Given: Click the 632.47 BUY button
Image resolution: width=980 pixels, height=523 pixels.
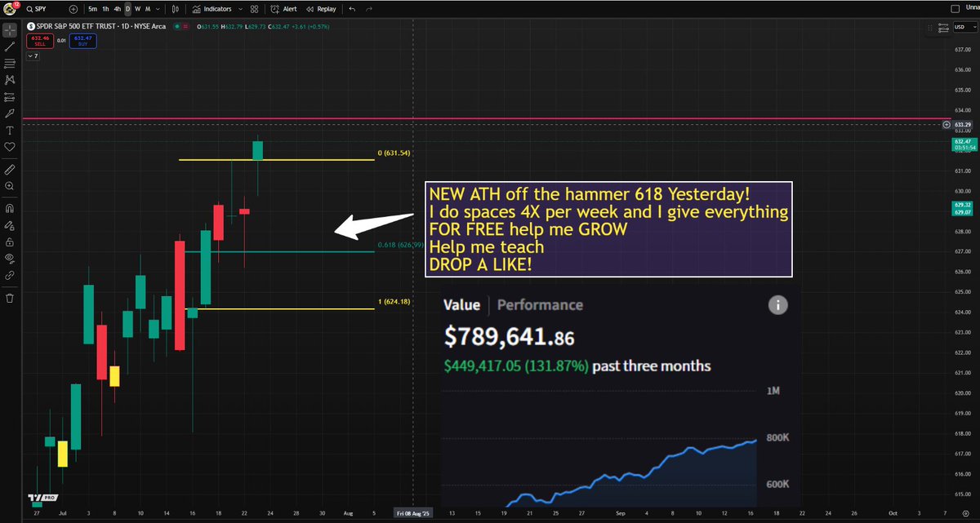Looking at the screenshot, I should 82,40.
